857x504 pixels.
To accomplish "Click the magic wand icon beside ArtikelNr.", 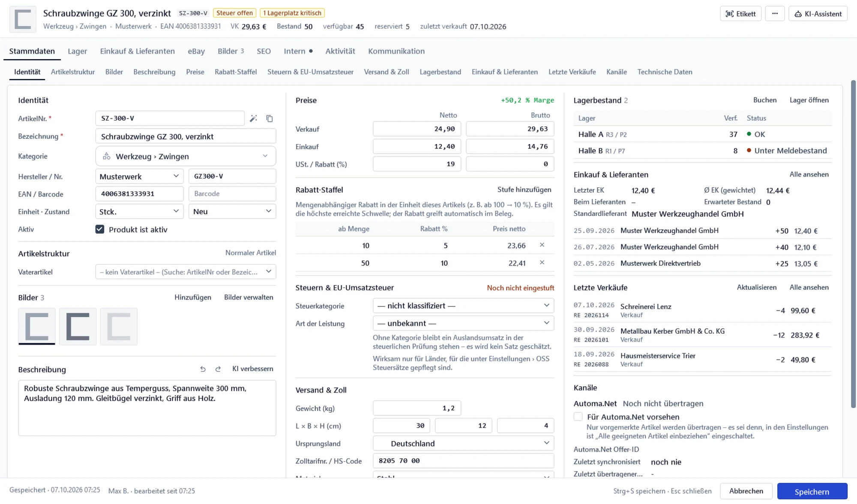I will tap(254, 118).
